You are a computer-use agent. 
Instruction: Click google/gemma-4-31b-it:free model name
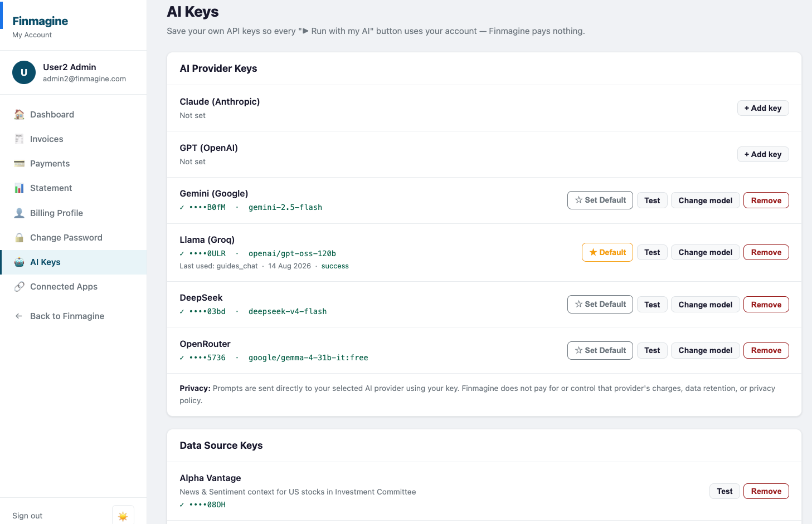click(308, 358)
